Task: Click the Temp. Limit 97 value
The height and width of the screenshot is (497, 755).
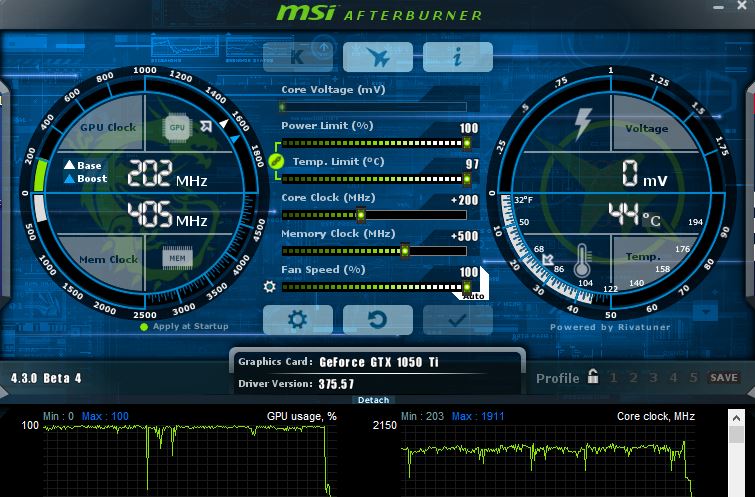Action: click(472, 164)
